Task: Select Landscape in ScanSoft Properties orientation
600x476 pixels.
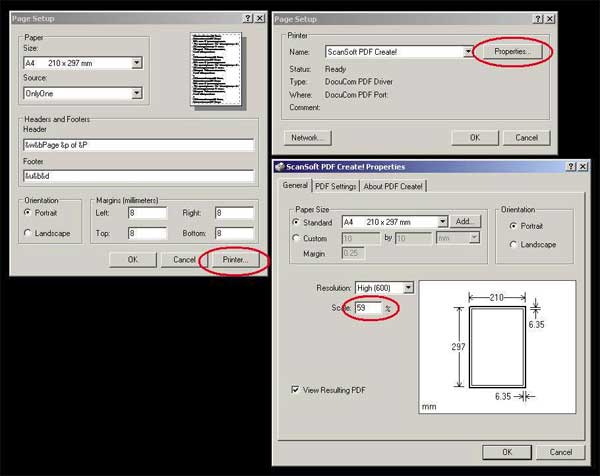Action: (x=514, y=244)
